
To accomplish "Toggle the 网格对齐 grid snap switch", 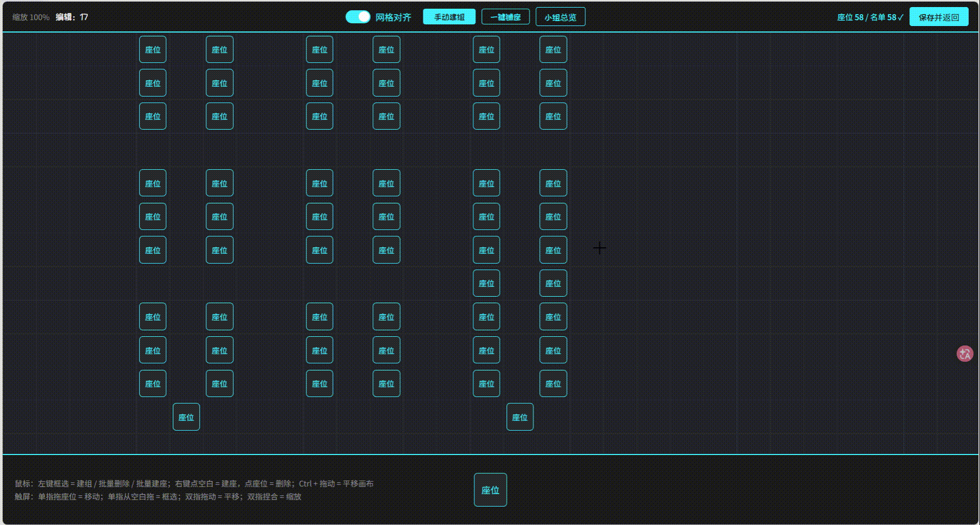I will coord(358,17).
